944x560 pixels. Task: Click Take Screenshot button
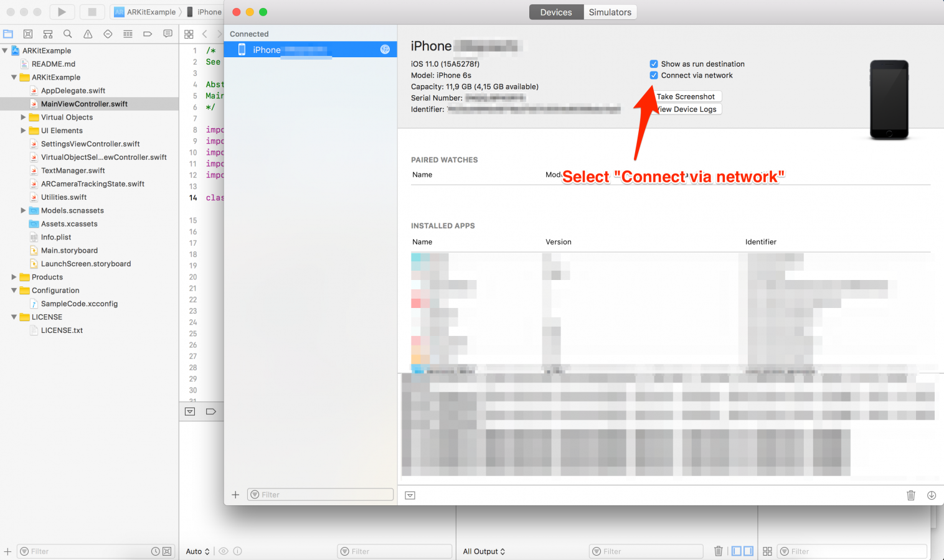click(686, 96)
